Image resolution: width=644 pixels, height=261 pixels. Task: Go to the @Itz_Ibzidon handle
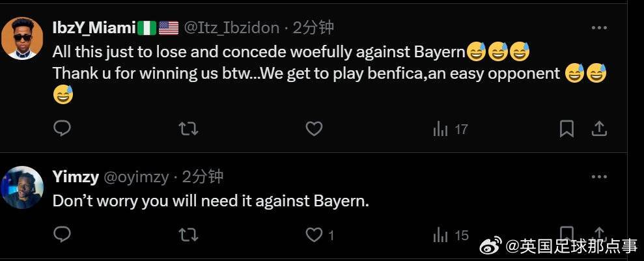point(232,27)
